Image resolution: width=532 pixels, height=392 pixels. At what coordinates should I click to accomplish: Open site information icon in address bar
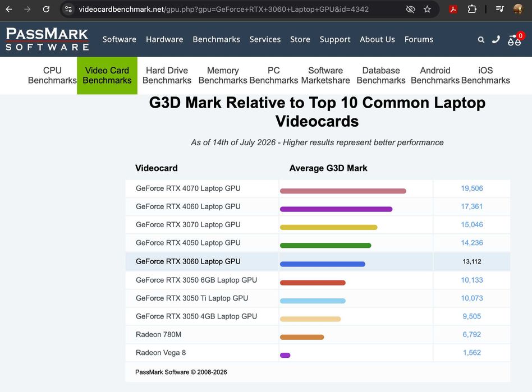pos(68,9)
